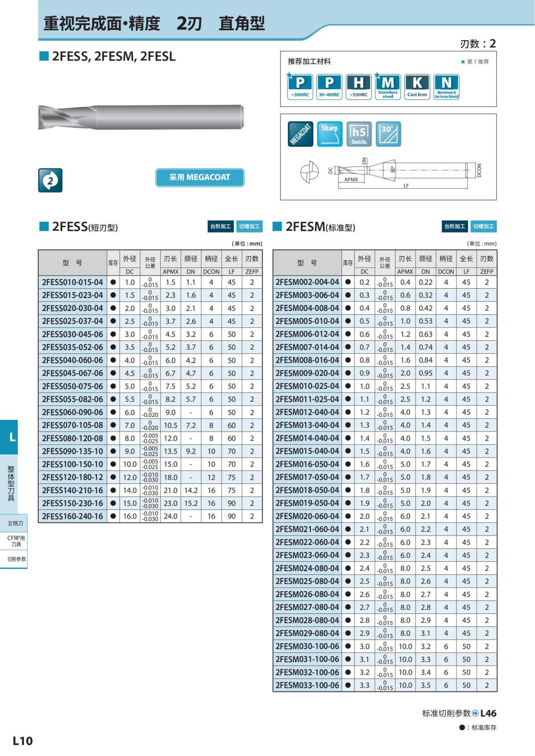Image resolution: width=535 pixels, height=756 pixels.
Task: Click the 第1推荐 star legend
Action: point(475,62)
